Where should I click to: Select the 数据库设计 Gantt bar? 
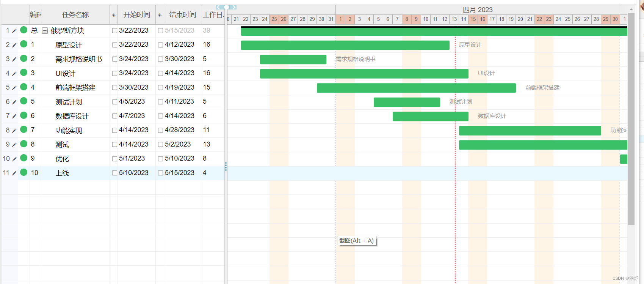pos(431,116)
